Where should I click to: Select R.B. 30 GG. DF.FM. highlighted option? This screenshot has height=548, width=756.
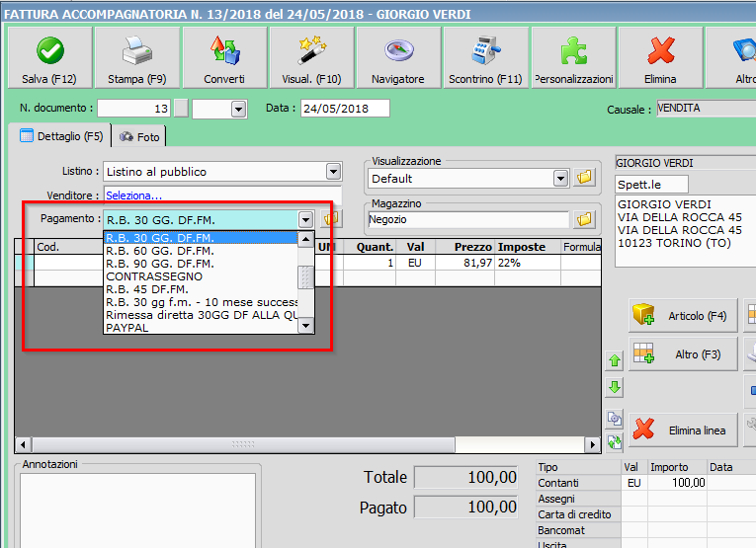(x=201, y=238)
